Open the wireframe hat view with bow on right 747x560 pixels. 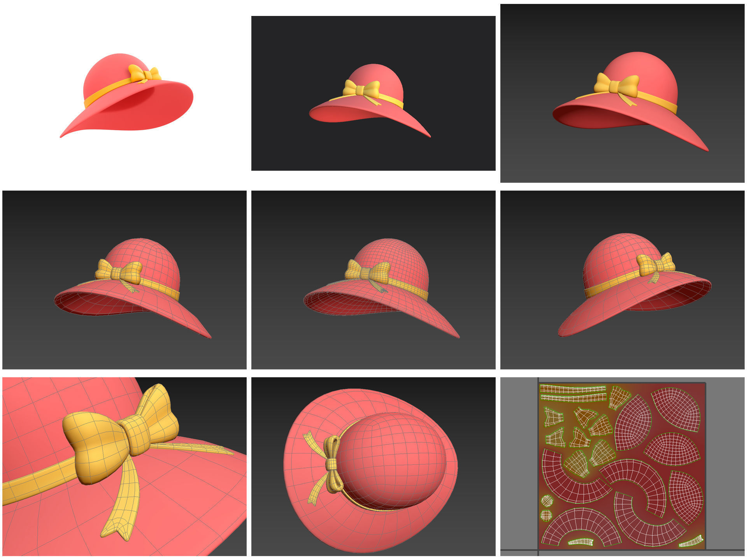click(x=622, y=280)
